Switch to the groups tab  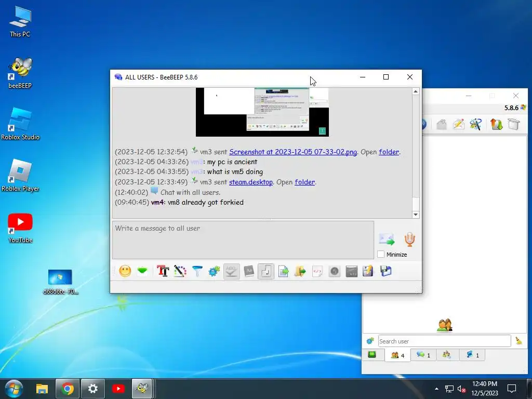[446, 355]
